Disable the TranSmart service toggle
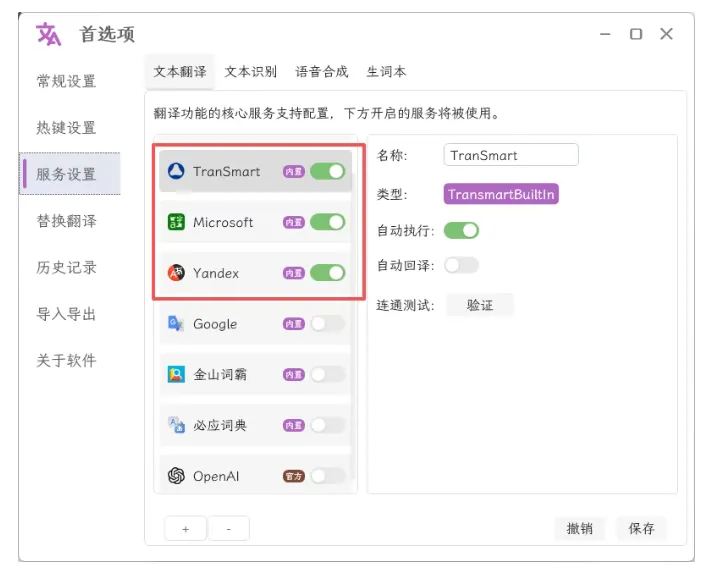Screen dimensions: 708x566 tap(328, 172)
